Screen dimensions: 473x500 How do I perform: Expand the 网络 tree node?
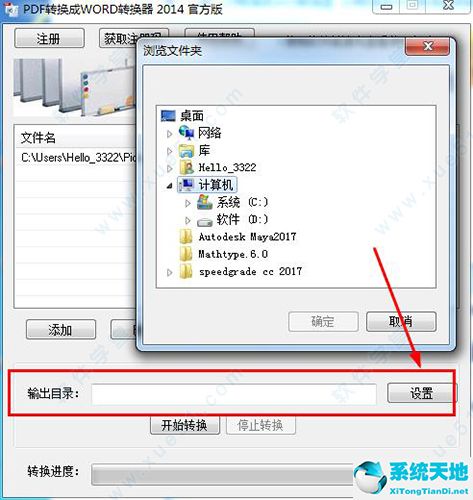click(x=169, y=134)
